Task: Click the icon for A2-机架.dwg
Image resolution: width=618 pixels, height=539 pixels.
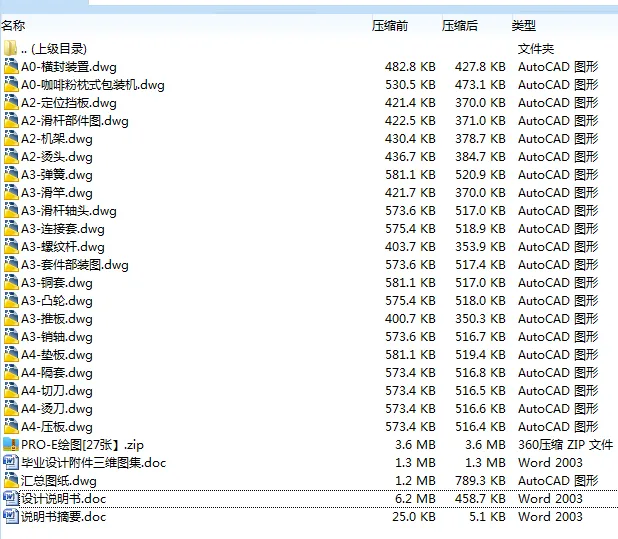Action: point(11,138)
